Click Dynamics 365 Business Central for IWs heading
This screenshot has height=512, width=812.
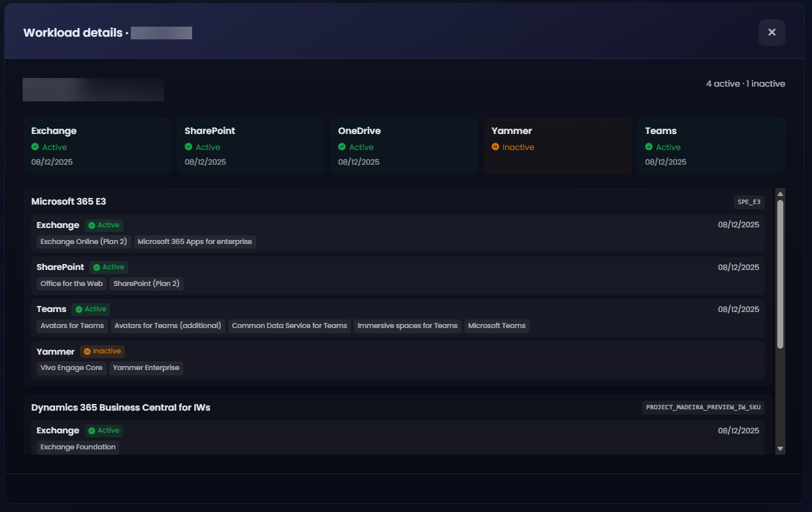pos(121,407)
